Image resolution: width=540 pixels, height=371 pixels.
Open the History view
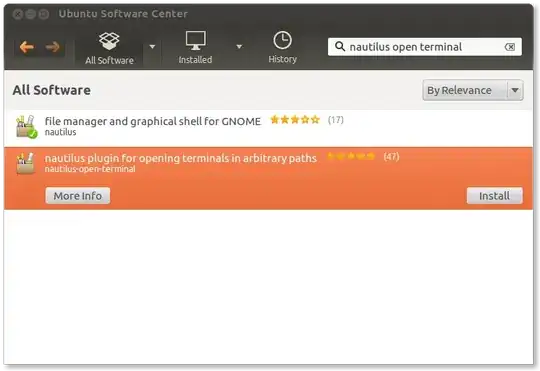[x=282, y=48]
